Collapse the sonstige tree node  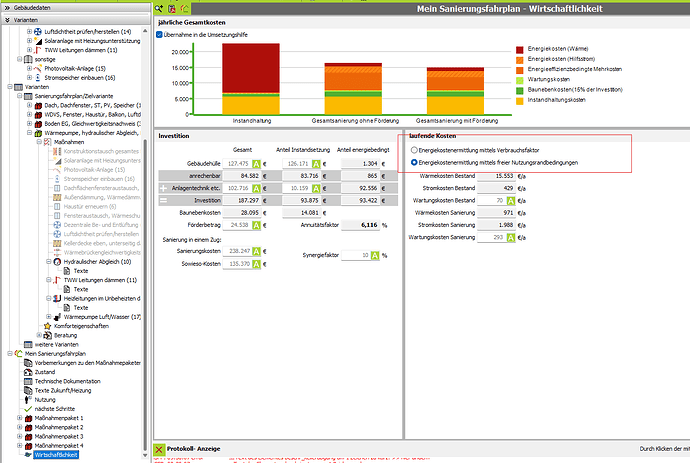point(19,59)
